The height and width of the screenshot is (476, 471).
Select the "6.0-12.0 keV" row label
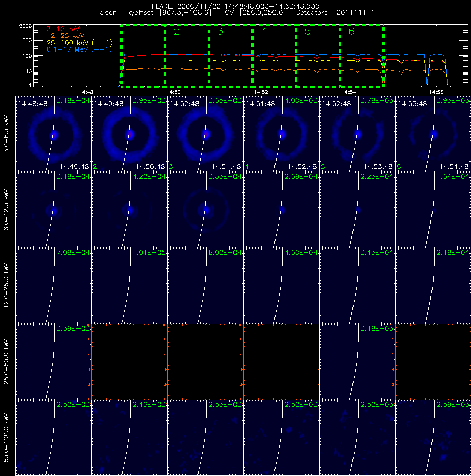(6, 210)
